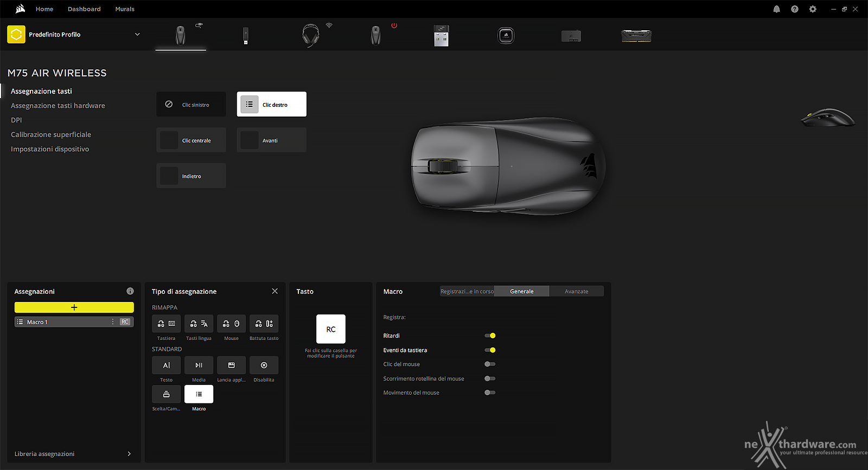Open Murals menu
Viewport: 868px width, 470px height.
[x=125, y=9]
